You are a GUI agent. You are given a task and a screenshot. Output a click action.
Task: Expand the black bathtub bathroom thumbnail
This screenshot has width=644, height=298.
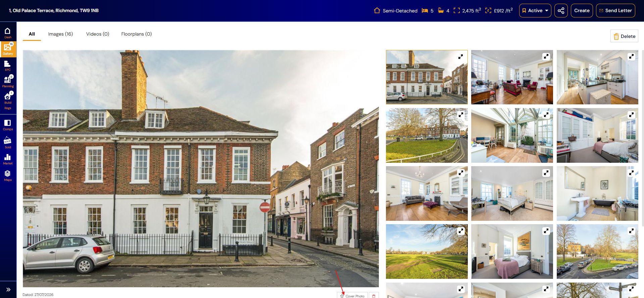coord(632,173)
